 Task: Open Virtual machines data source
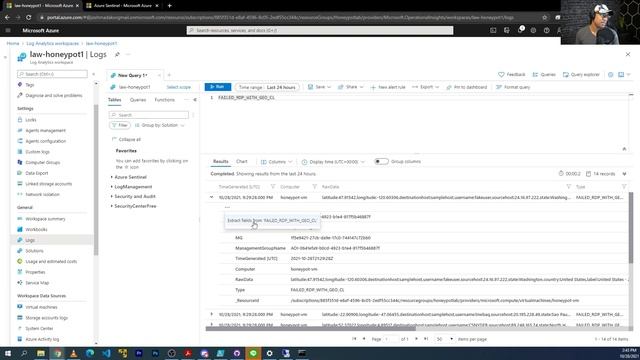41,307
